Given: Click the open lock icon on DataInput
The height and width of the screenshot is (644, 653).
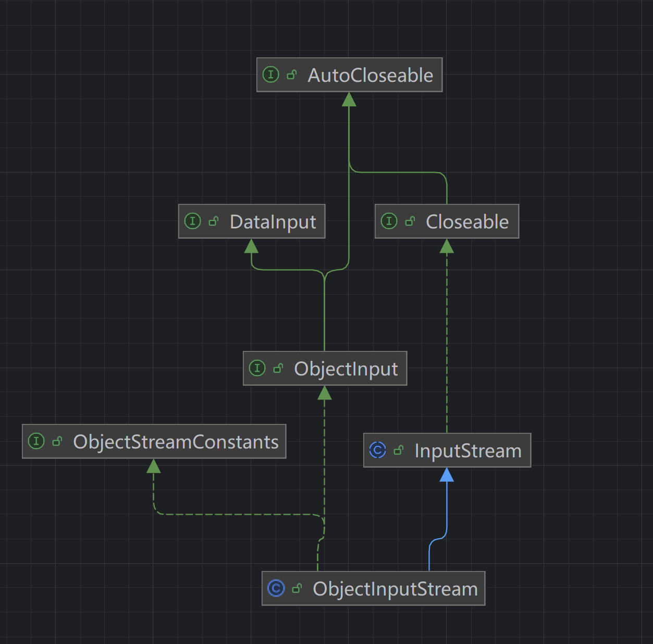Looking at the screenshot, I should coord(214,222).
